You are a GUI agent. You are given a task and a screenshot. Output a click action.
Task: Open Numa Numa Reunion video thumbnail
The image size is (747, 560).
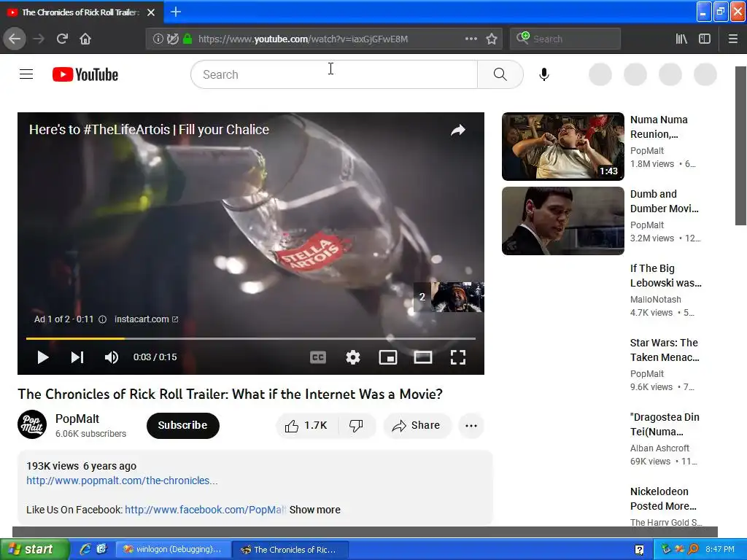tap(563, 147)
